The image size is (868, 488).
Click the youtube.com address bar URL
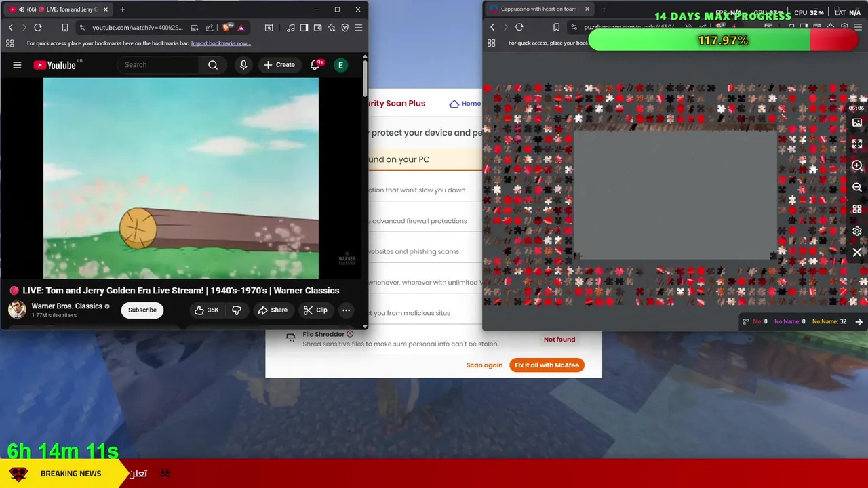(138, 28)
